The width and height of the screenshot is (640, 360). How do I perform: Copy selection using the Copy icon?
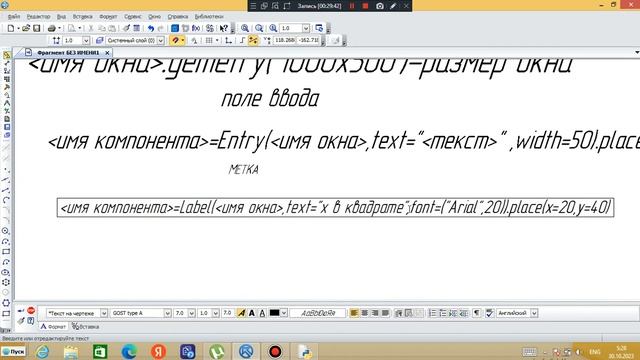click(x=102, y=28)
